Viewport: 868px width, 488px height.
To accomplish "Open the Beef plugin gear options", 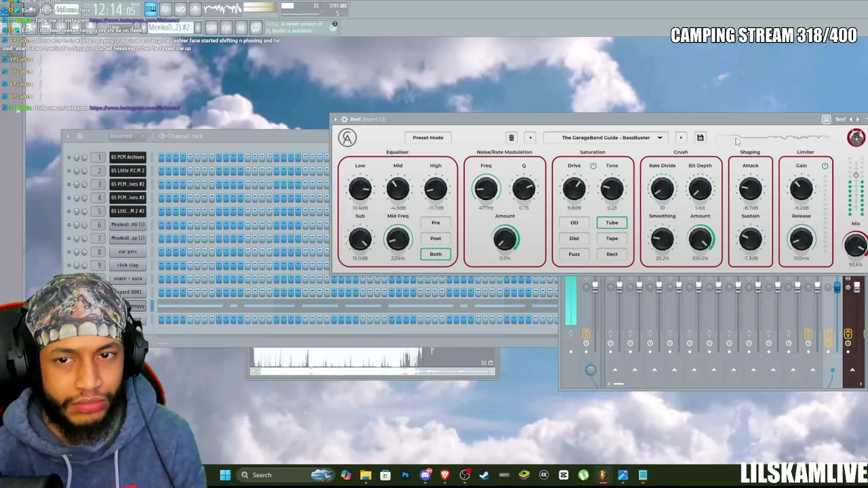I will 344,119.
